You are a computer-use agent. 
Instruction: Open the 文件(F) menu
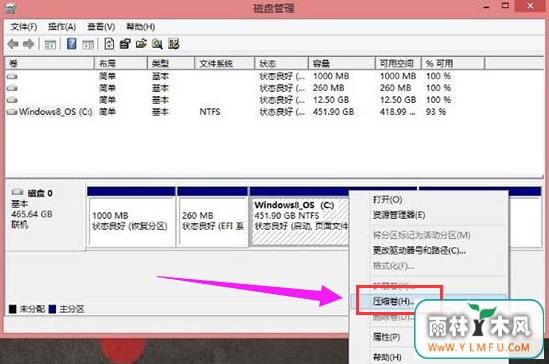click(x=23, y=27)
